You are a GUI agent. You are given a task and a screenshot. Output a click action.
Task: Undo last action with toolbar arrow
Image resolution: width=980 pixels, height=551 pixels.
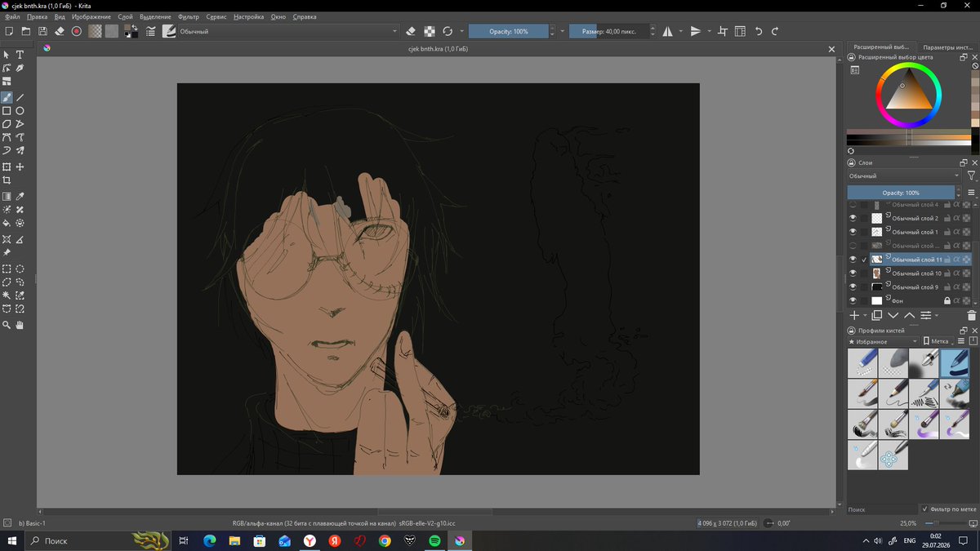pos(758,31)
